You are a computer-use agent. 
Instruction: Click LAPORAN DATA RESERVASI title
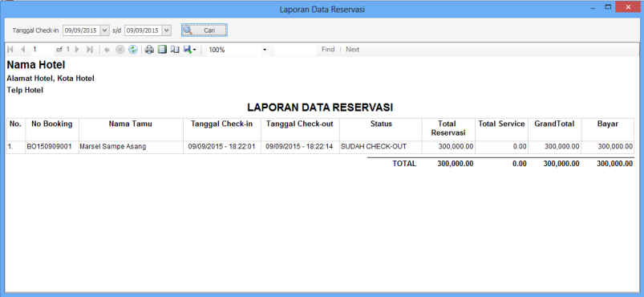(320, 108)
